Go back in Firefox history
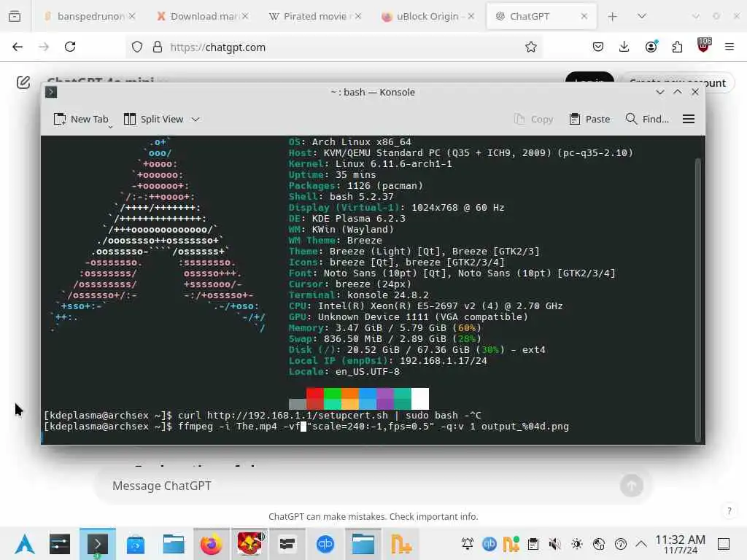This screenshot has height=560, width=747. coord(18,47)
